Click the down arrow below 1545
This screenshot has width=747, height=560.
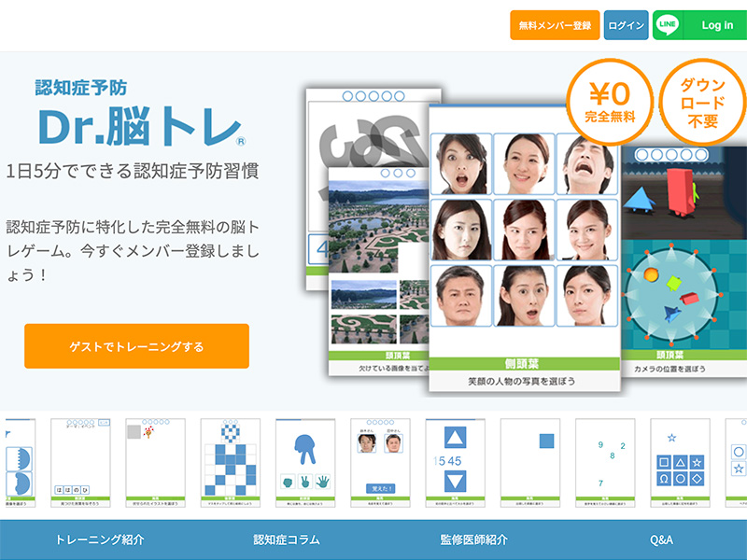click(455, 481)
